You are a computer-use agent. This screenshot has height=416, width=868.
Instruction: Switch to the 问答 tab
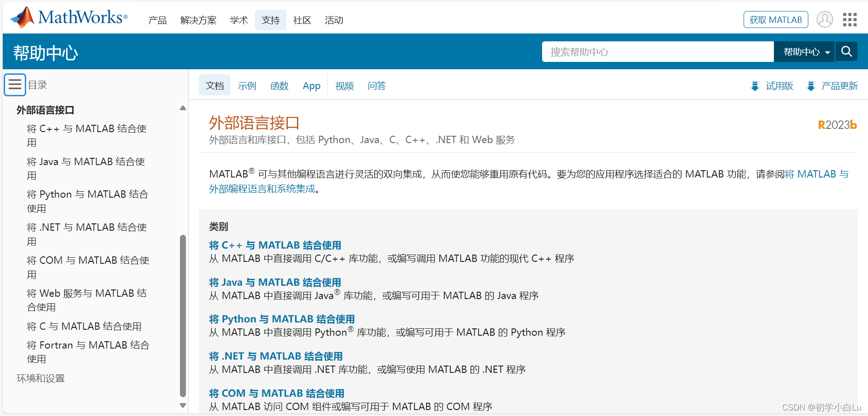pos(377,86)
